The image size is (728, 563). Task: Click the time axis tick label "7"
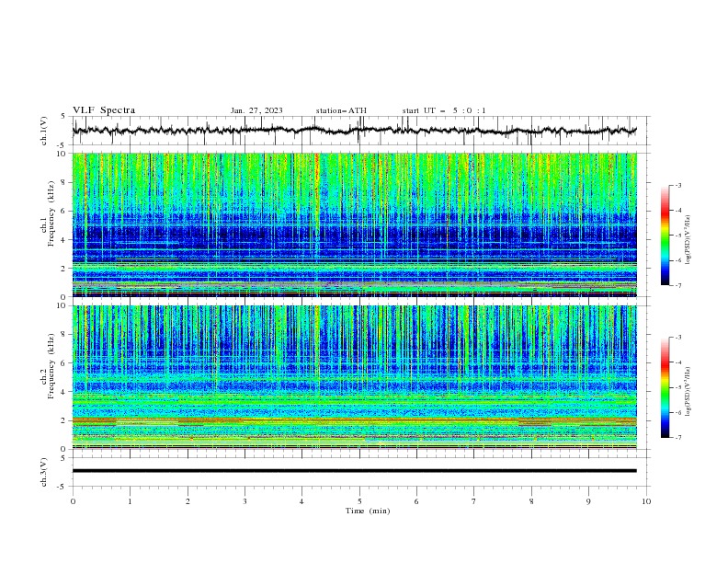tap(474, 501)
